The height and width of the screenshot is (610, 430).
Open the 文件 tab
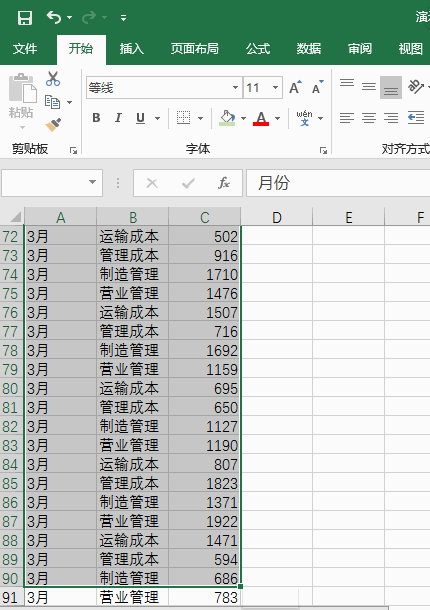point(25,49)
